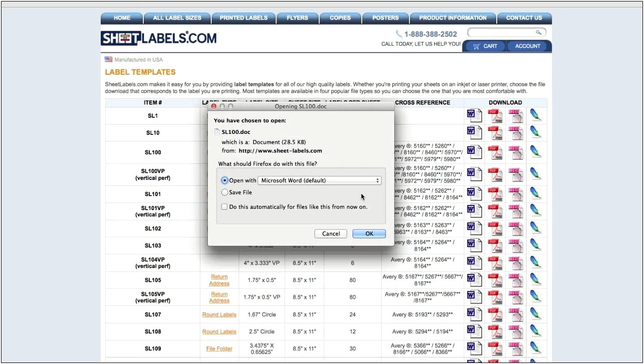Image resolution: width=644 pixels, height=364 pixels.
Task: Select the Open with radio button
Action: pyautogui.click(x=225, y=180)
